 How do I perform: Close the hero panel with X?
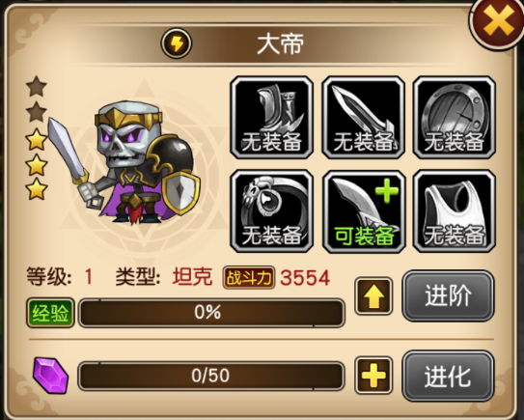[x=498, y=21]
